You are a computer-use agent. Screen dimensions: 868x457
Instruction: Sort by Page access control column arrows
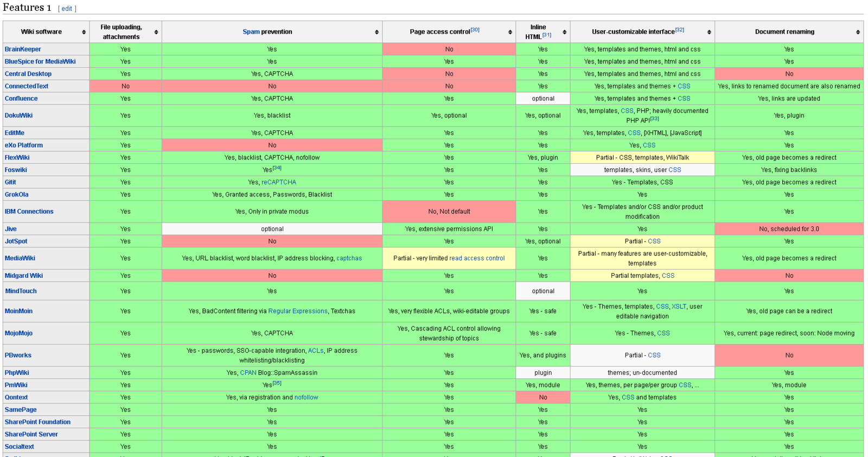tap(510, 32)
